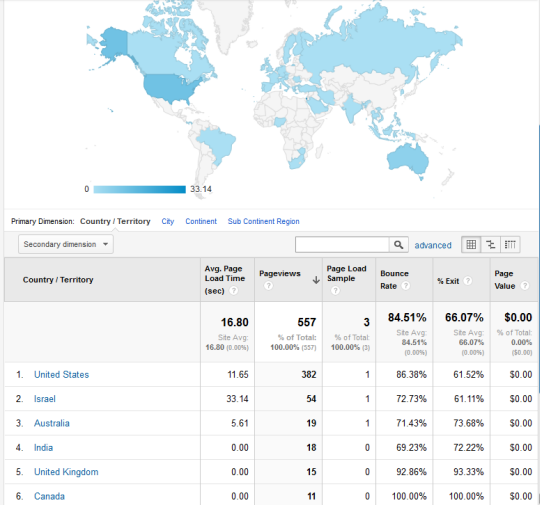
Task: Open Israel country link
Action: tap(44, 399)
